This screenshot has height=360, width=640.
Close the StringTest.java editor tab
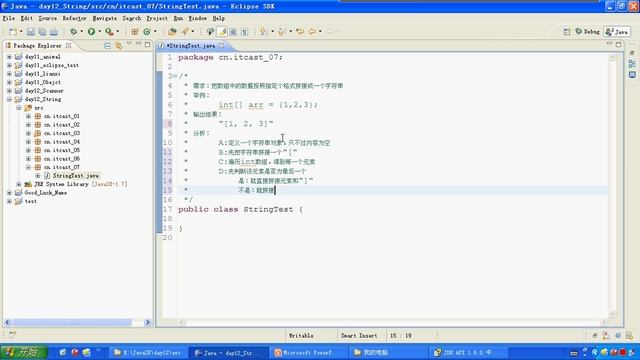pyautogui.click(x=222, y=45)
